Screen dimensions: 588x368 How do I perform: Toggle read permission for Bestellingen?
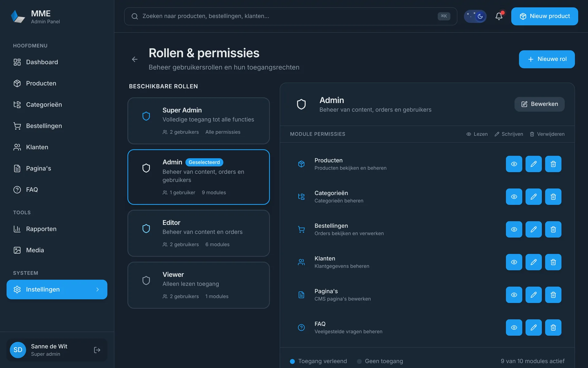(514, 229)
